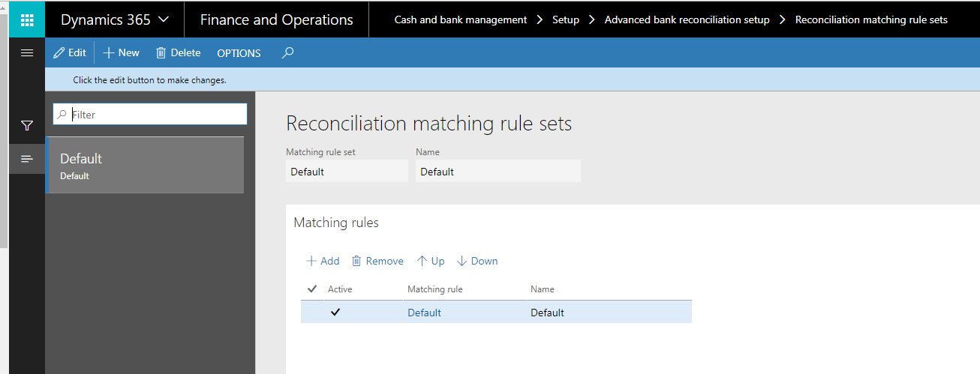The width and height of the screenshot is (980, 374).
Task: Open the filter funnel pane icon
Action: [27, 126]
